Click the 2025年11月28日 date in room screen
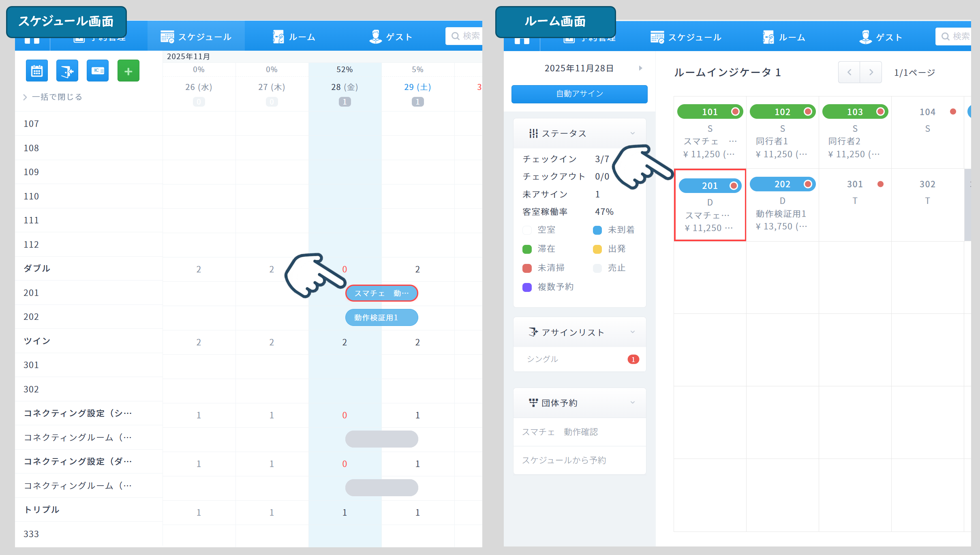Image resolution: width=980 pixels, height=555 pixels. pos(579,68)
